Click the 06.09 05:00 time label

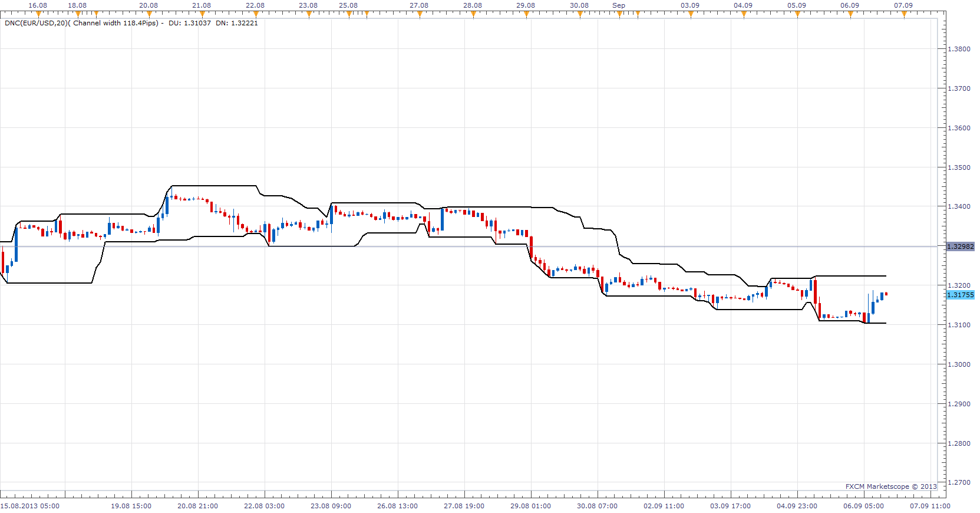863,506
